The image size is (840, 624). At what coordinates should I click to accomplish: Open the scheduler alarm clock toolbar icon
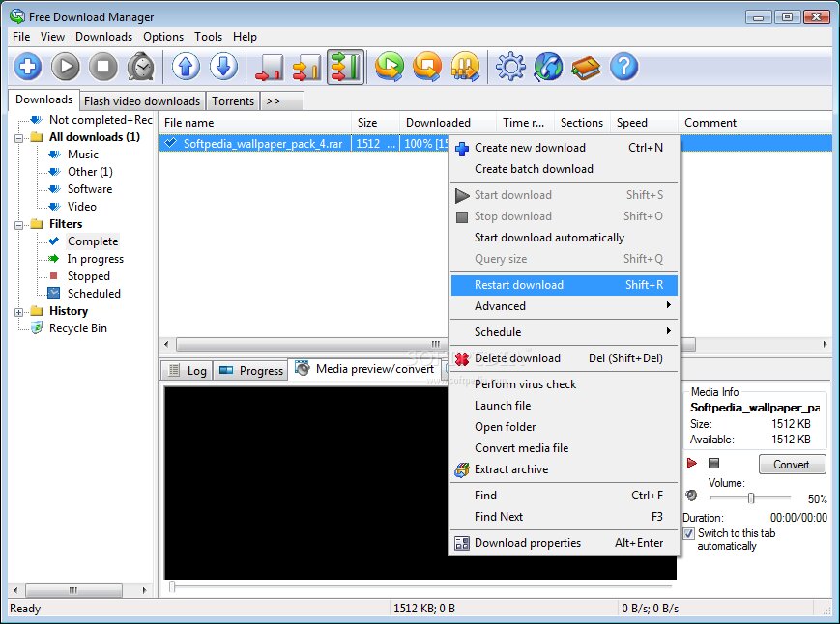click(141, 67)
